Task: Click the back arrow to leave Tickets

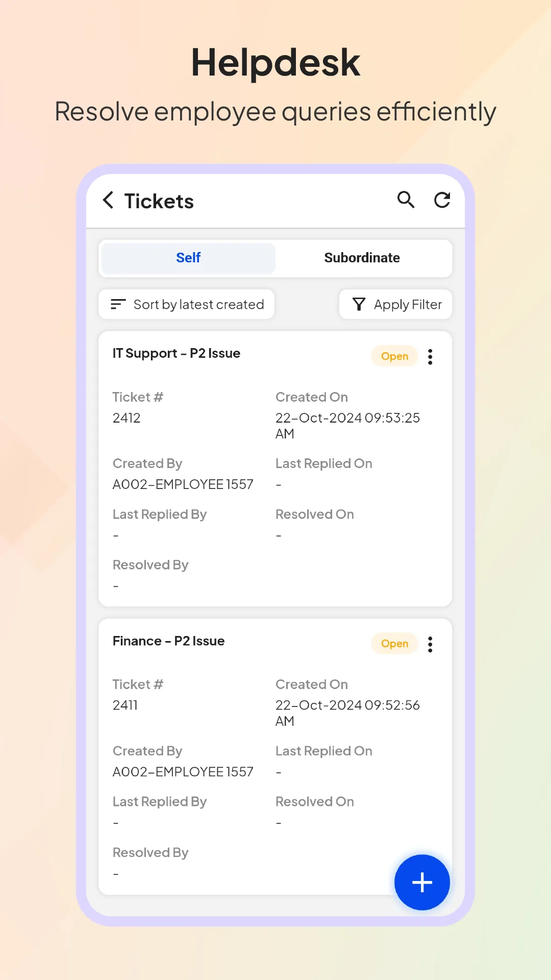Action: [108, 200]
